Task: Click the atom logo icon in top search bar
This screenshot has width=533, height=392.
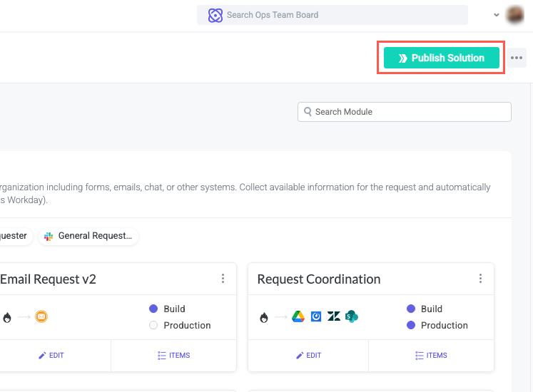Action: pyautogui.click(x=215, y=15)
